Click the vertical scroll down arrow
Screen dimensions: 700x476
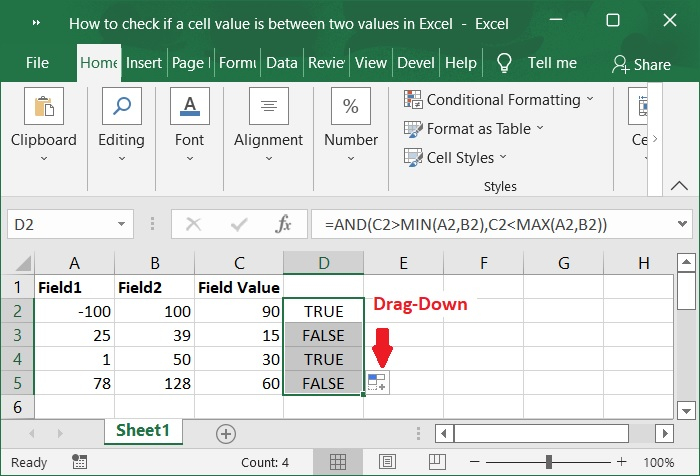tap(686, 410)
